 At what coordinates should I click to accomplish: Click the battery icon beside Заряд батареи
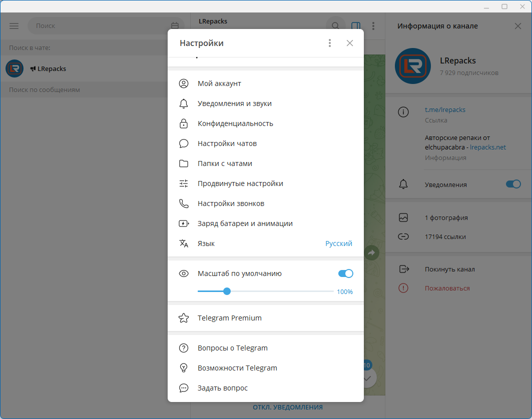pos(184,223)
